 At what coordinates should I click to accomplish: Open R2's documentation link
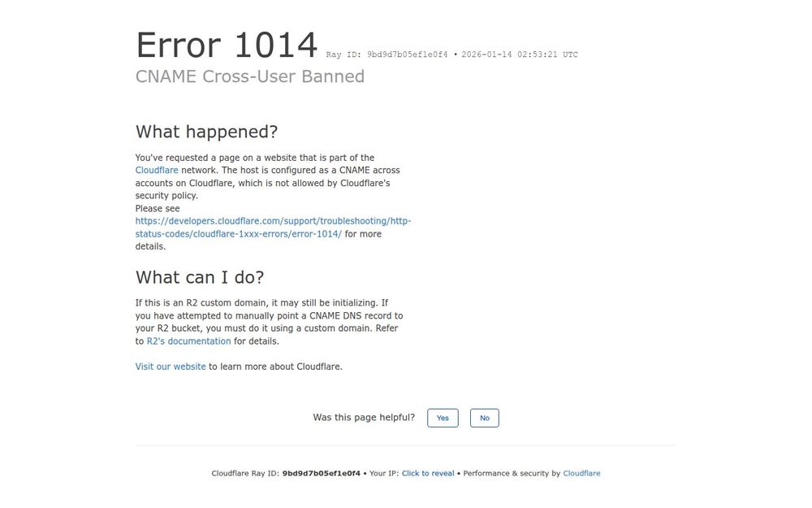coord(188,341)
